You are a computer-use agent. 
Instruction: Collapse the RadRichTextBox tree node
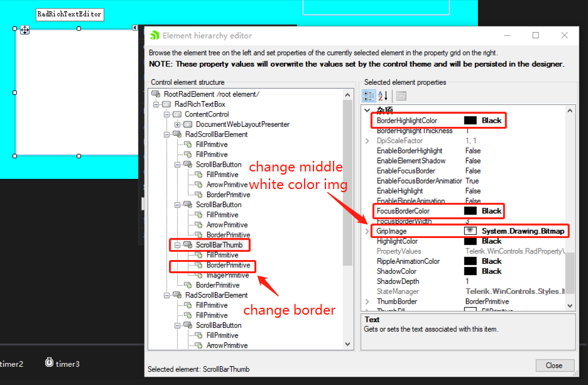coord(156,104)
